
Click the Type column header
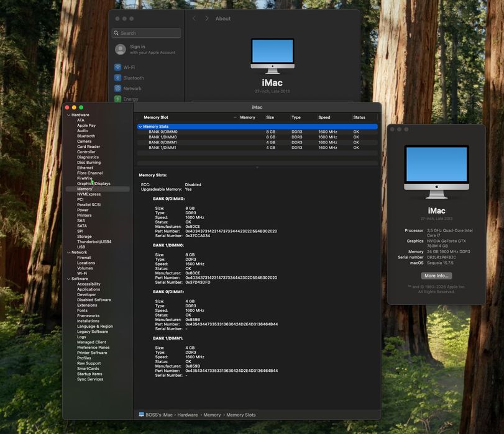tap(296, 117)
